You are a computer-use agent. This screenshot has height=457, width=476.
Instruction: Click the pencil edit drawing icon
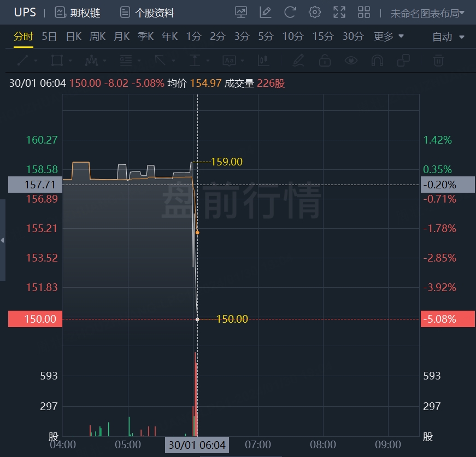(x=265, y=12)
